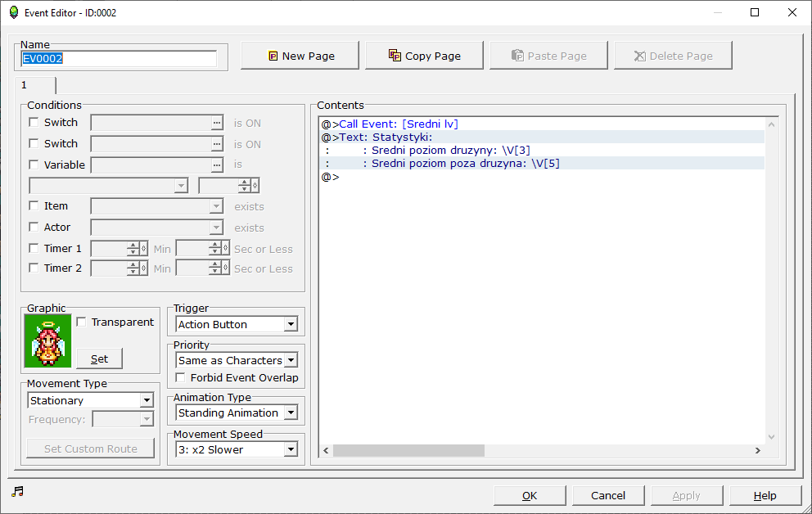Click the Contents scroll right arrow
The image size is (812, 514).
coord(758,450)
